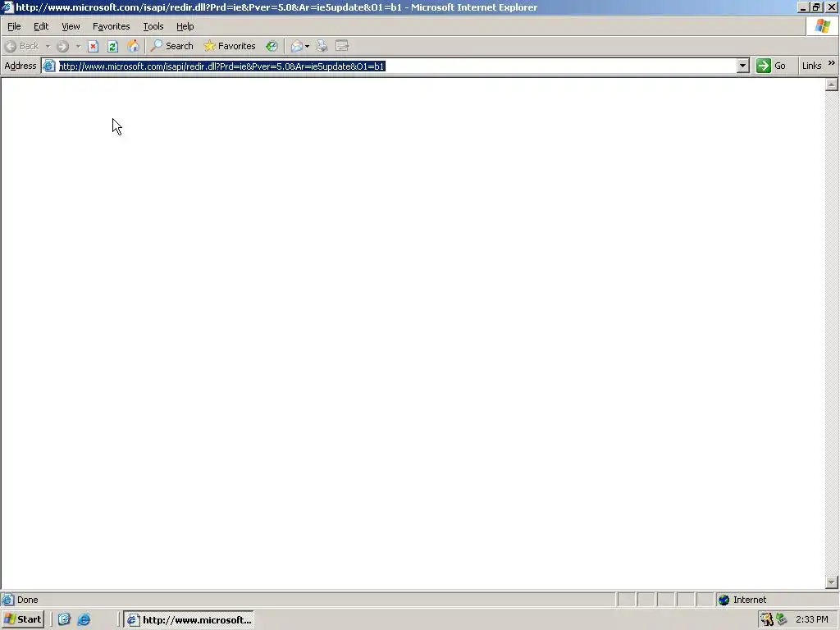The width and height of the screenshot is (840, 630).
Task: Launch Internet Explorer from quick launch
Action: pyautogui.click(x=84, y=619)
